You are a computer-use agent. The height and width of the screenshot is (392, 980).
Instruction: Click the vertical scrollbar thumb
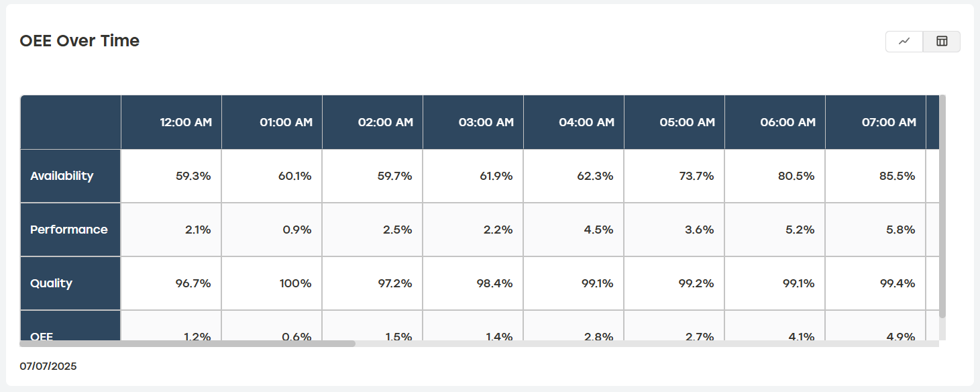(x=942, y=206)
